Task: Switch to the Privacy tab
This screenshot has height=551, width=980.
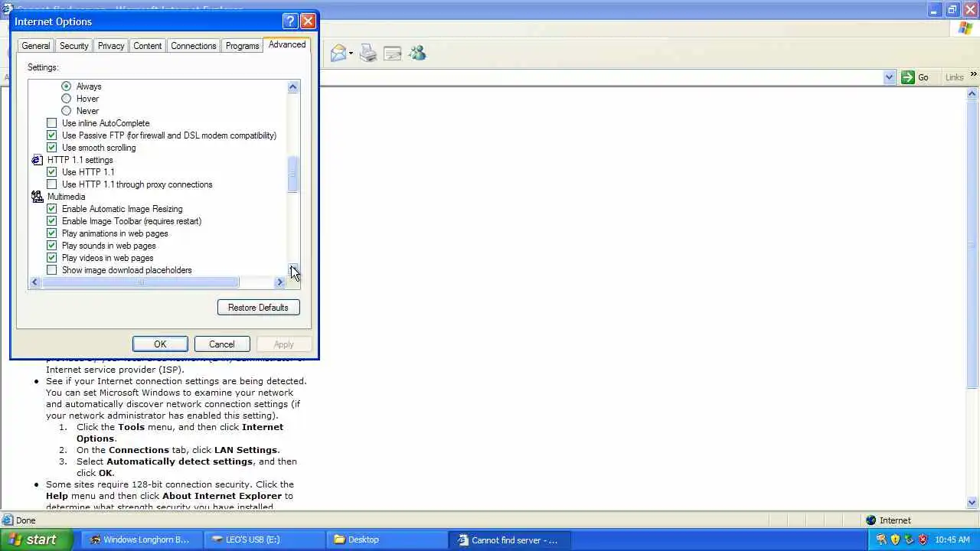Action: coord(111,46)
